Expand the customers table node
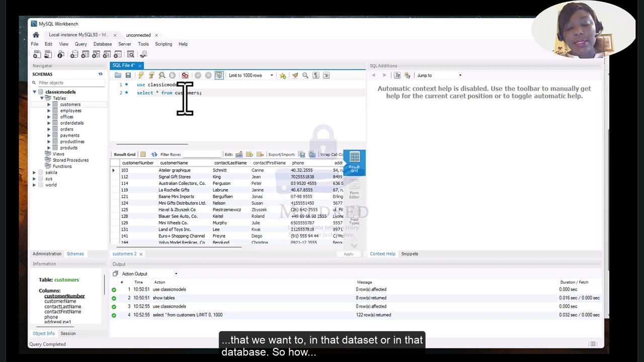 (49, 105)
